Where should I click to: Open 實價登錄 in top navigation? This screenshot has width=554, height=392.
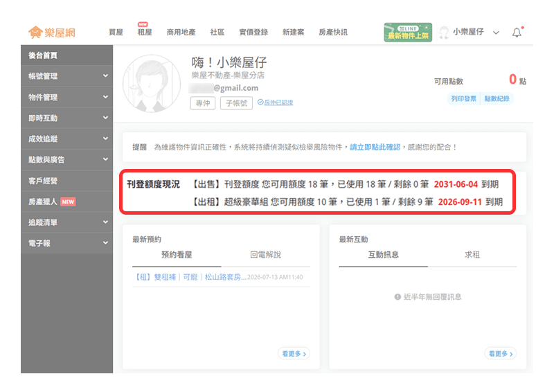tap(253, 32)
